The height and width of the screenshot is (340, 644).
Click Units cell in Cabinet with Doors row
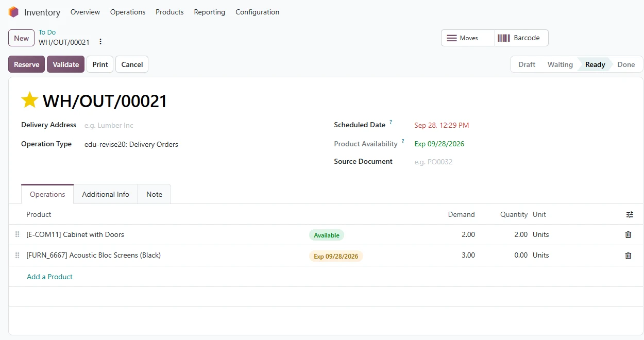[541, 234]
